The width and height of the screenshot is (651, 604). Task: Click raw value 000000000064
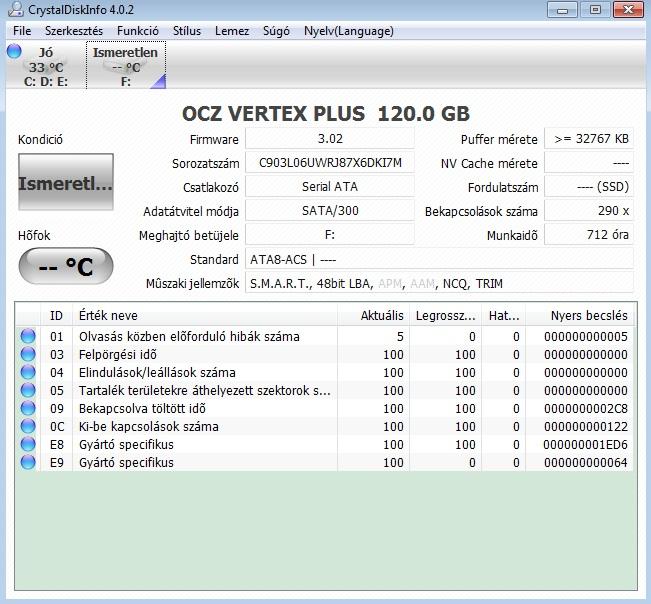pyautogui.click(x=586, y=462)
